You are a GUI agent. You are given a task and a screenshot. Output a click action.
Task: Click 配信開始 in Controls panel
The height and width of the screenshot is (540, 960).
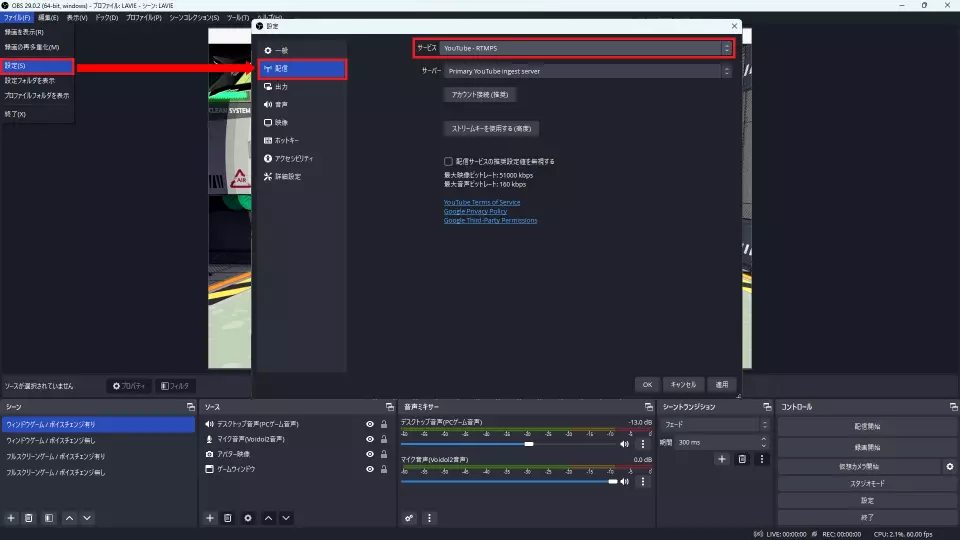pos(867,427)
